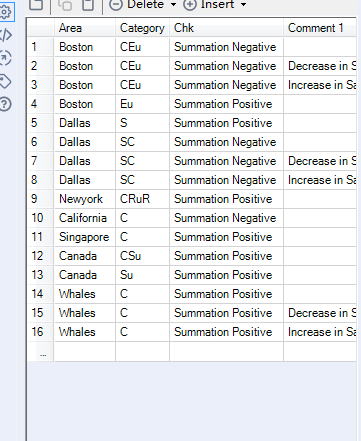This screenshot has height=441, width=361.
Task: Click the navigation target icon in sidebar
Action: click(x=5, y=58)
